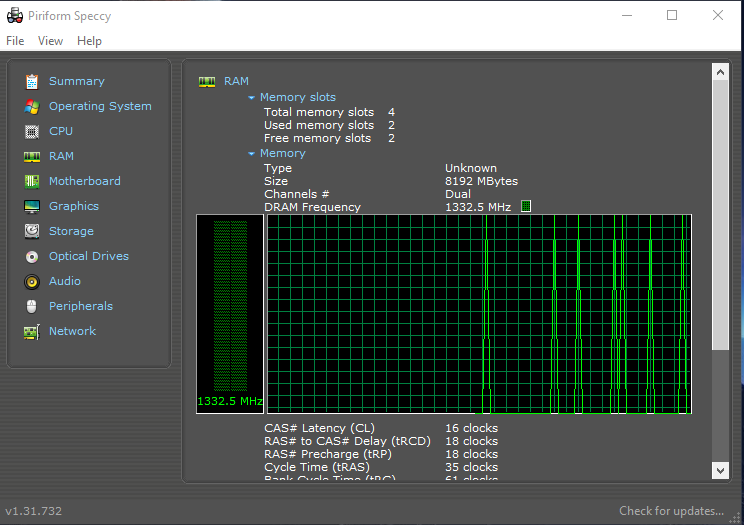Open the Storage section
The width and height of the screenshot is (744, 525).
[71, 231]
